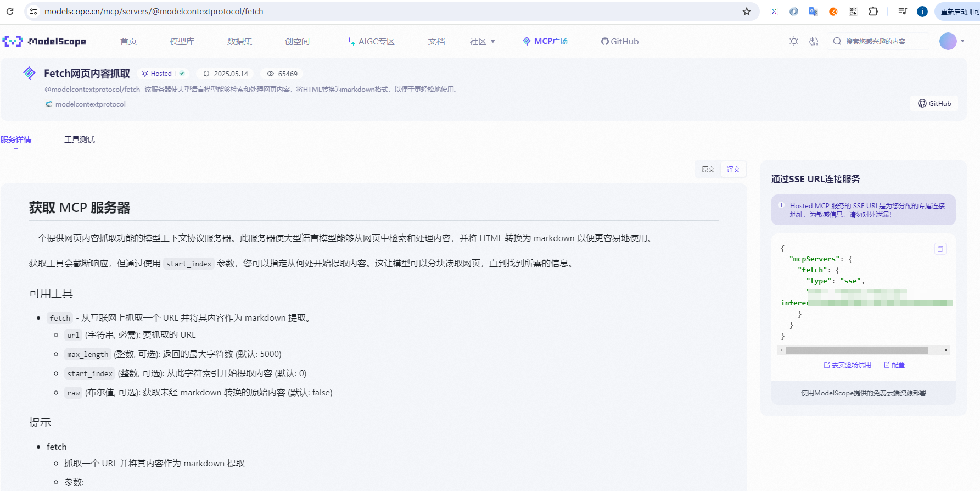Open the colorful X extension icon
The image size is (980, 491).
[x=774, y=11]
